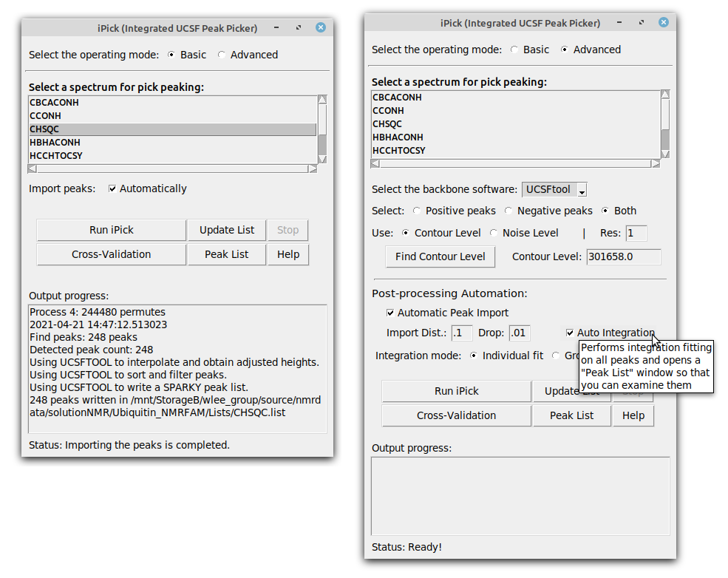Select HCCHTOCSY spectrum in right window
The height and width of the screenshot is (578, 728).
point(515,151)
